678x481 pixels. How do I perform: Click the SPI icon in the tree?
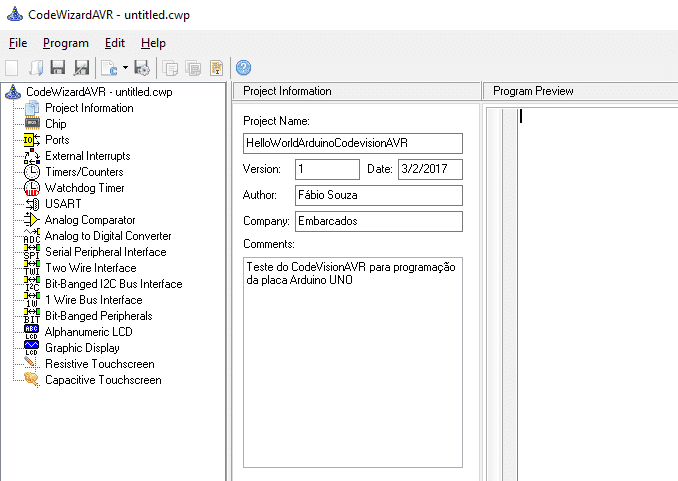tap(32, 252)
